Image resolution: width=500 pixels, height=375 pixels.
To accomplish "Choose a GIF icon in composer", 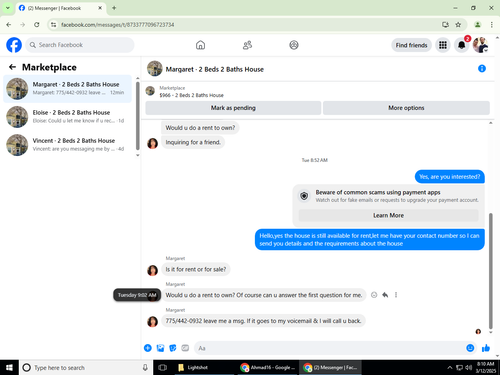I will [x=185, y=348].
